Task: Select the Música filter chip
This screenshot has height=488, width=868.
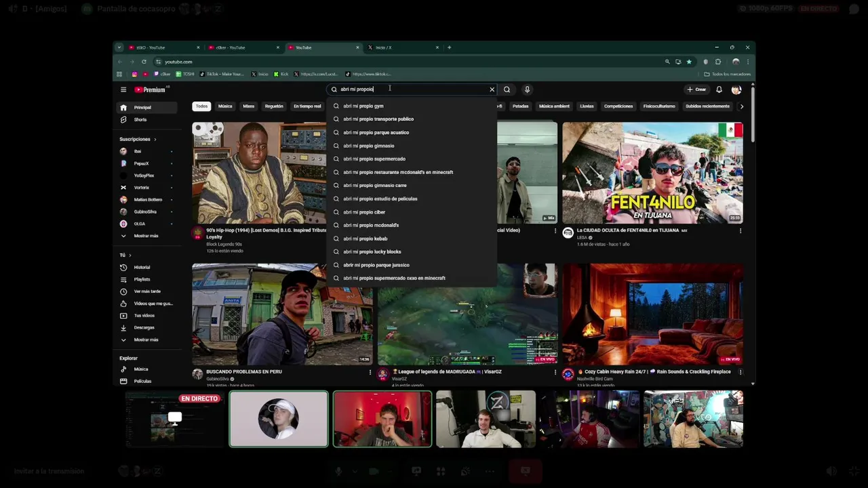Action: tap(225, 106)
